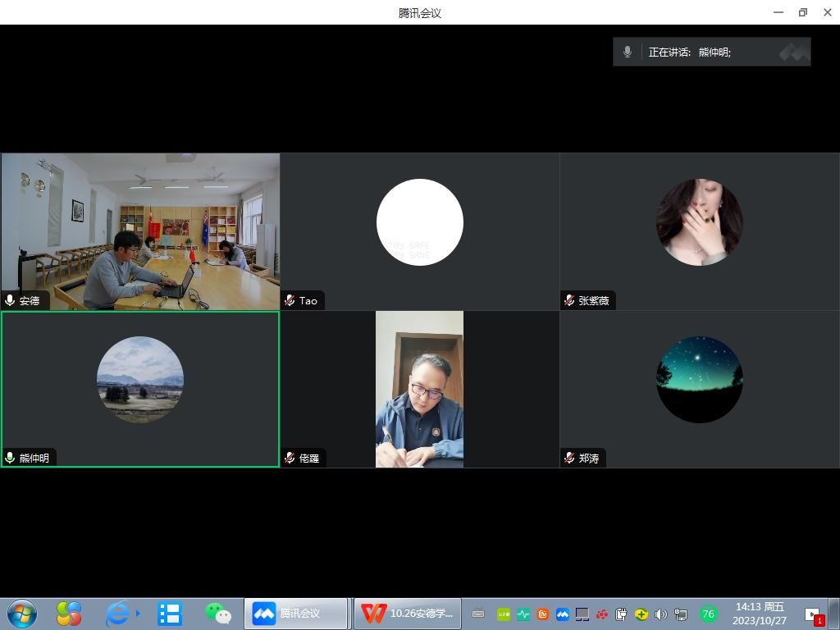This screenshot has height=630, width=840.
Task: Click the 正在讲话 熊仲明 speaking banner
Action: [711, 52]
